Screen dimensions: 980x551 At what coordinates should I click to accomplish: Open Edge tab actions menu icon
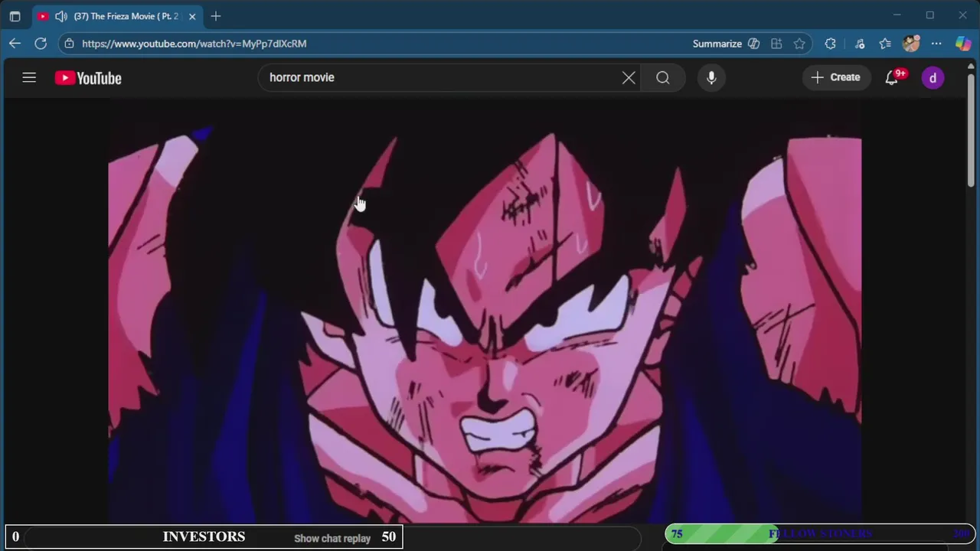pyautogui.click(x=15, y=16)
